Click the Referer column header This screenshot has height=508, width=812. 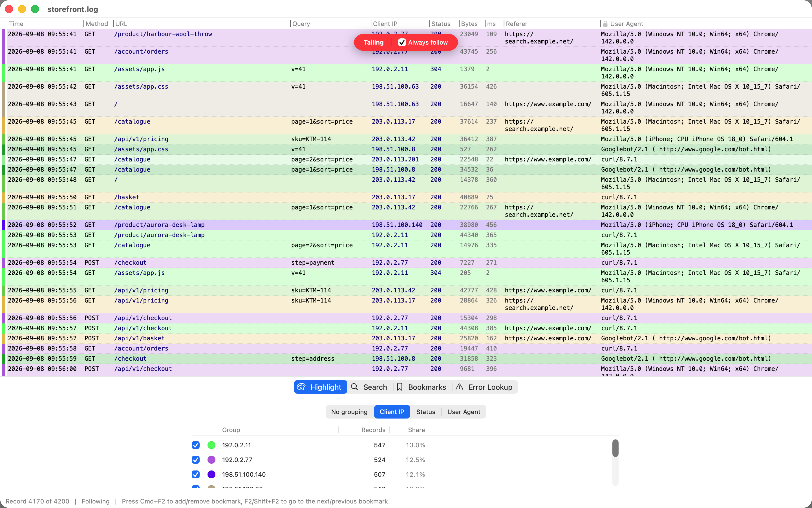(517, 24)
